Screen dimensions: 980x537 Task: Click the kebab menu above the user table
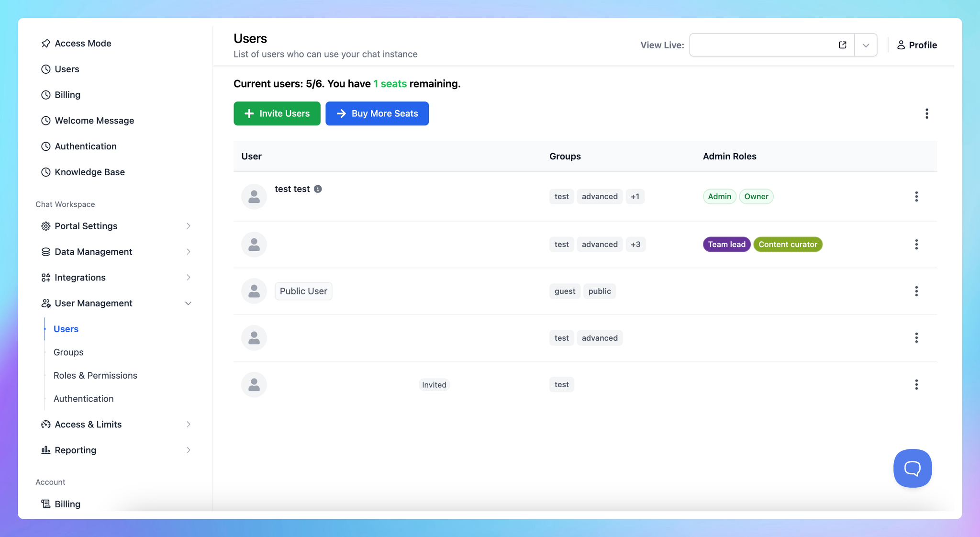926,113
